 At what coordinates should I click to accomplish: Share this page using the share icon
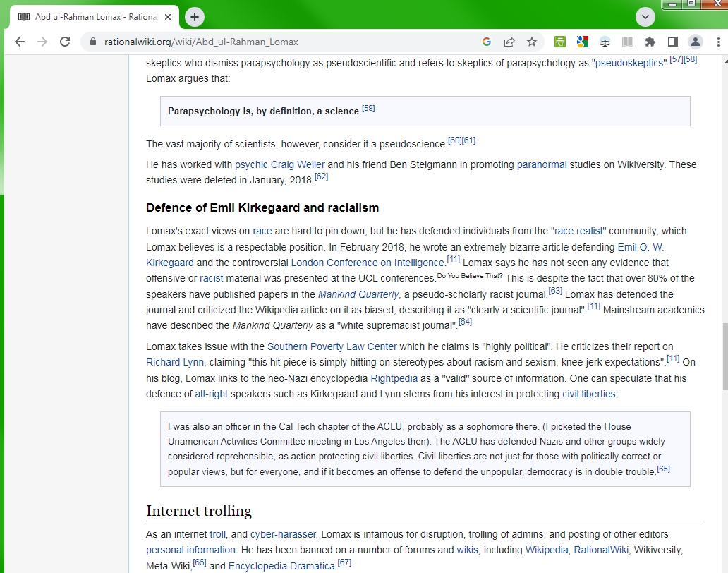[509, 42]
